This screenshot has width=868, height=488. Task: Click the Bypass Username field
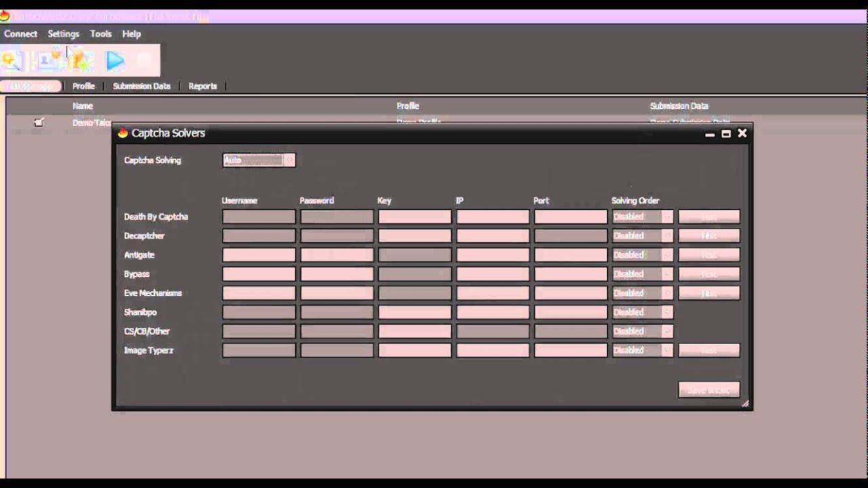tap(259, 274)
